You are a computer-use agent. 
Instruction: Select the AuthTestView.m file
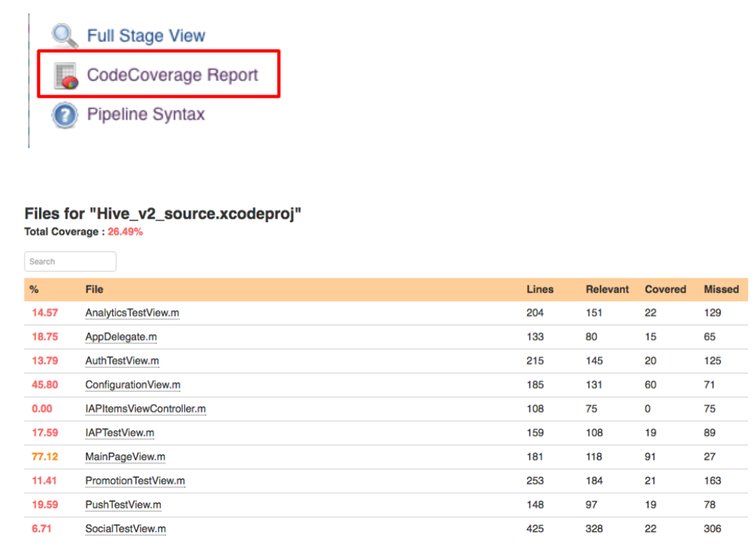pos(122,361)
